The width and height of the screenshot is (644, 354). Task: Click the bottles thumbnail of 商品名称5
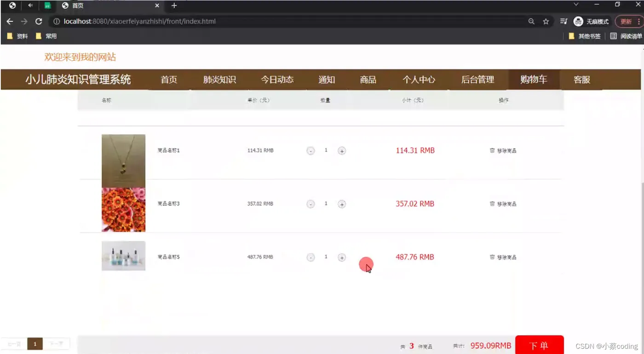pos(123,256)
